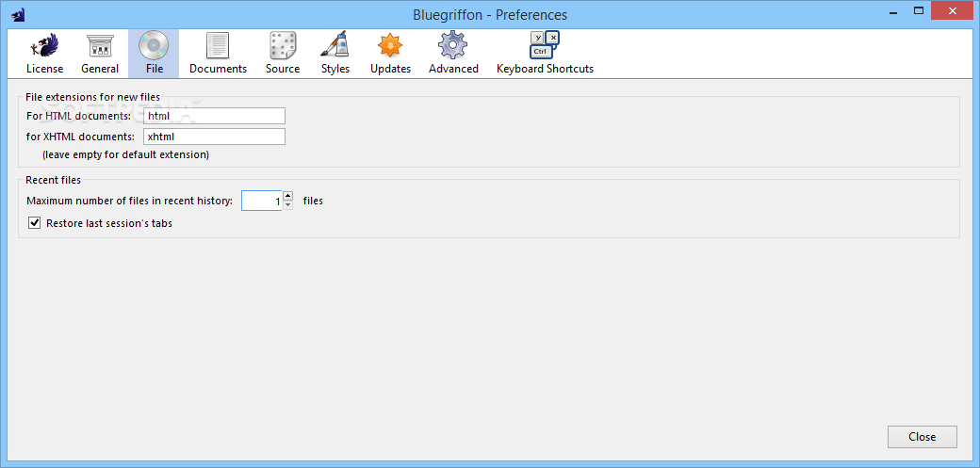The height and width of the screenshot is (468, 980).
Task: Click the 'files' unit label
Action: (x=313, y=202)
